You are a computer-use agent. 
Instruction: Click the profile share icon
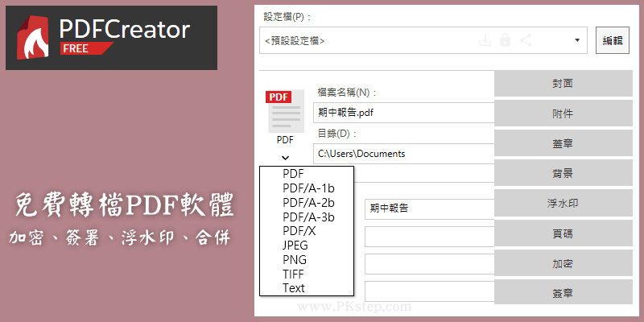[526, 40]
